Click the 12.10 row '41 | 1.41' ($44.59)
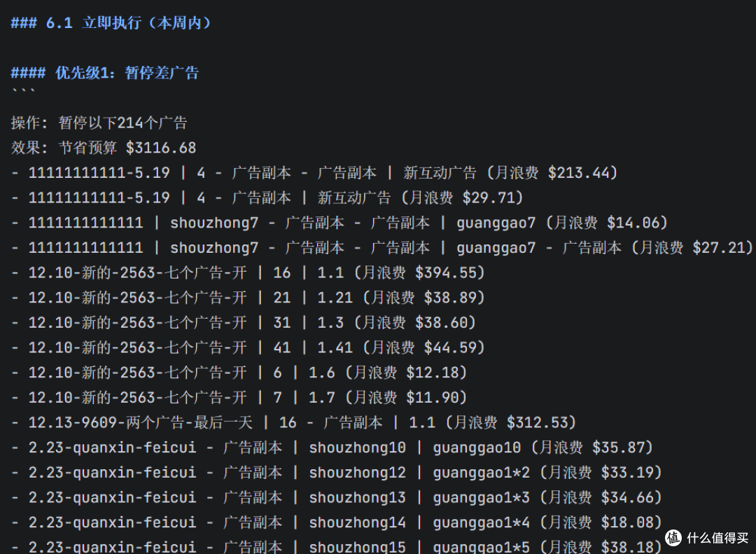 pos(248,348)
